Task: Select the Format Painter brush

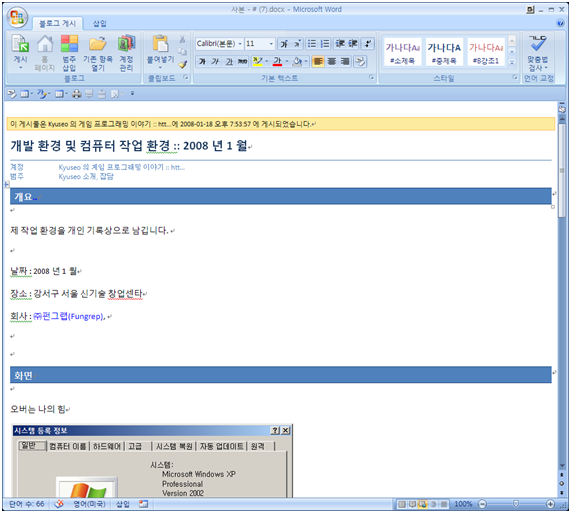Action: (182, 65)
